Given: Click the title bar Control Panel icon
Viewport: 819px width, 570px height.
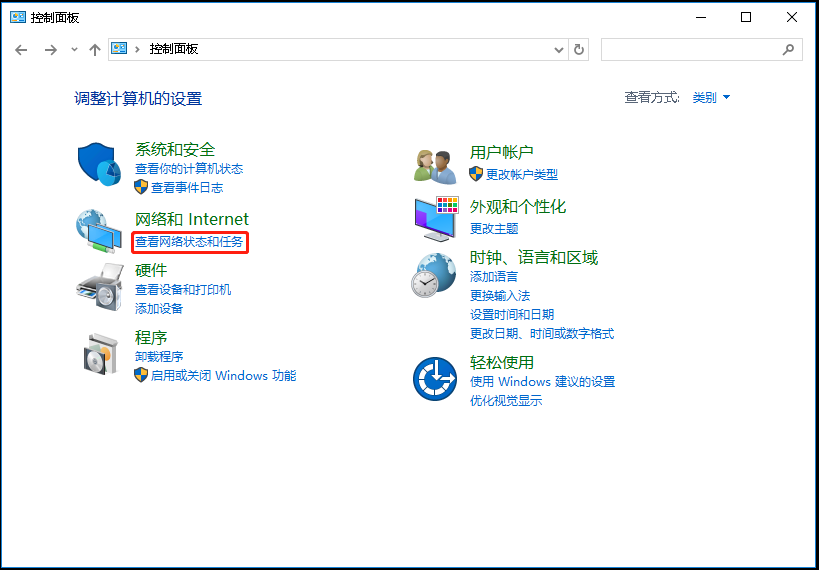Looking at the screenshot, I should 18,17.
